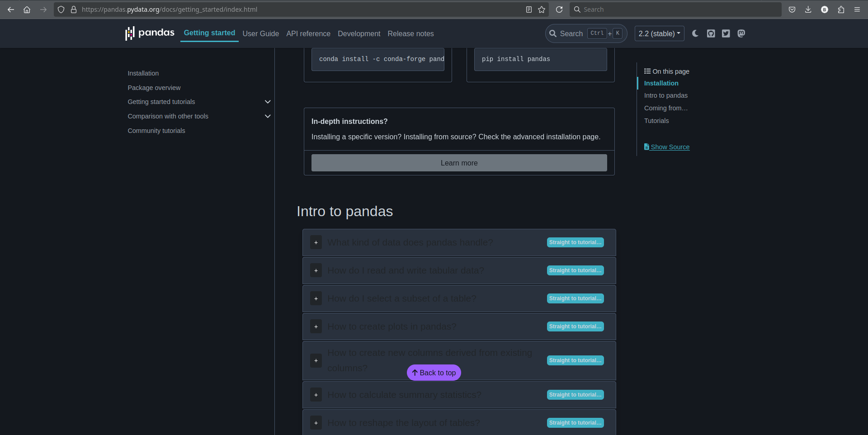Click the site security padlock icon
868x435 pixels.
74,9
